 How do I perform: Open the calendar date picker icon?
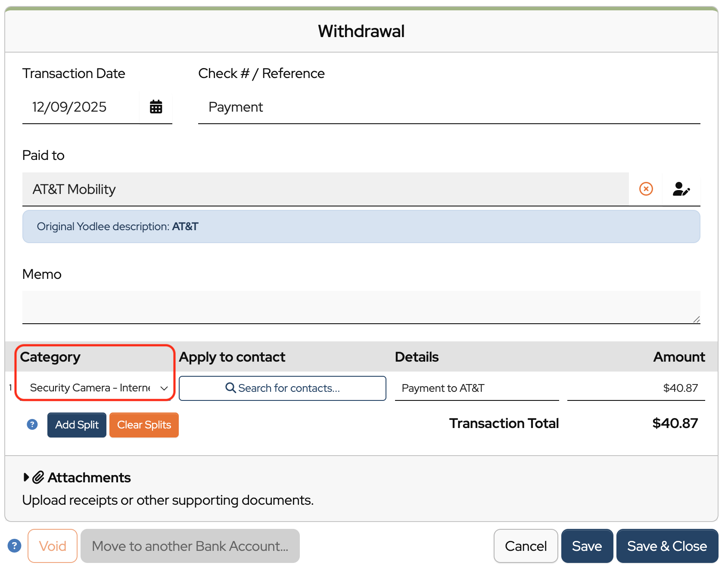(156, 107)
